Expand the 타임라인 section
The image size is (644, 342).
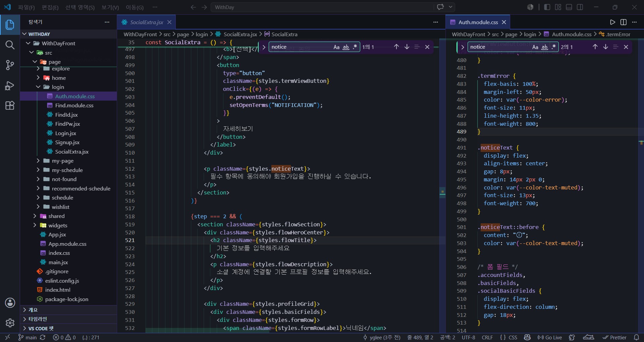(68, 319)
